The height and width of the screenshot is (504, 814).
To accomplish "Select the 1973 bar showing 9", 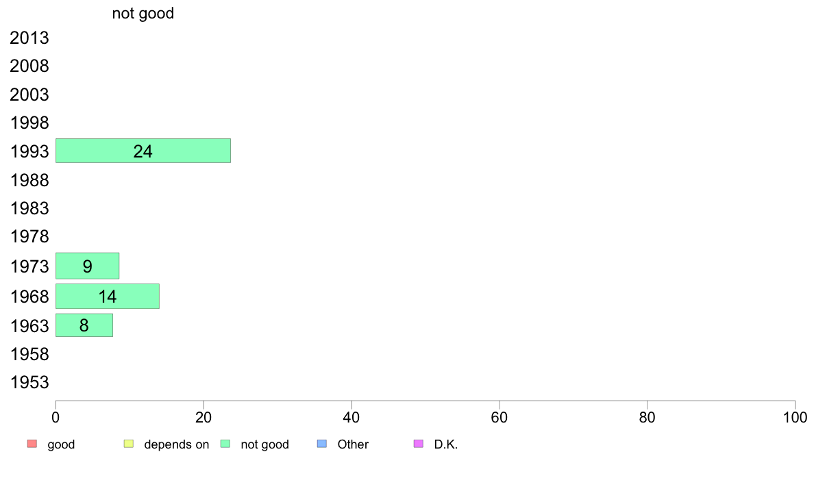I will click(87, 266).
